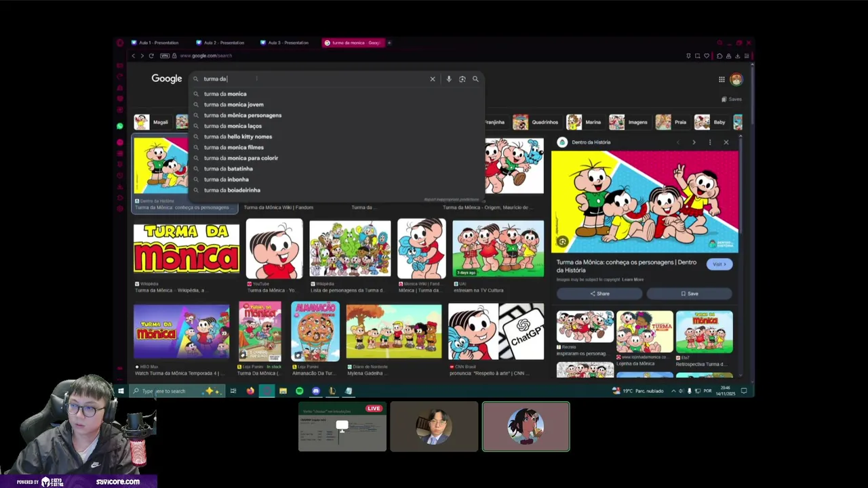Go forward with the browser forward arrow
Viewport: 868px width, 488px height.
pyautogui.click(x=142, y=56)
